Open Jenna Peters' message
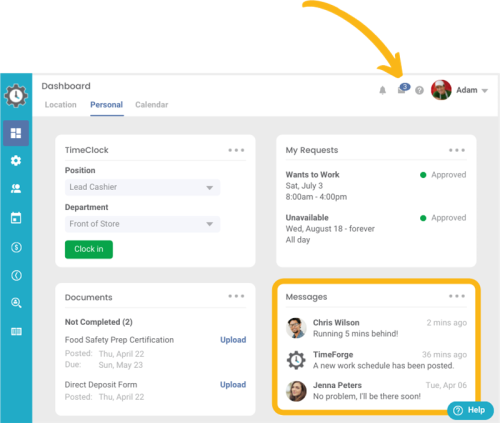500x423 pixels. [376, 391]
